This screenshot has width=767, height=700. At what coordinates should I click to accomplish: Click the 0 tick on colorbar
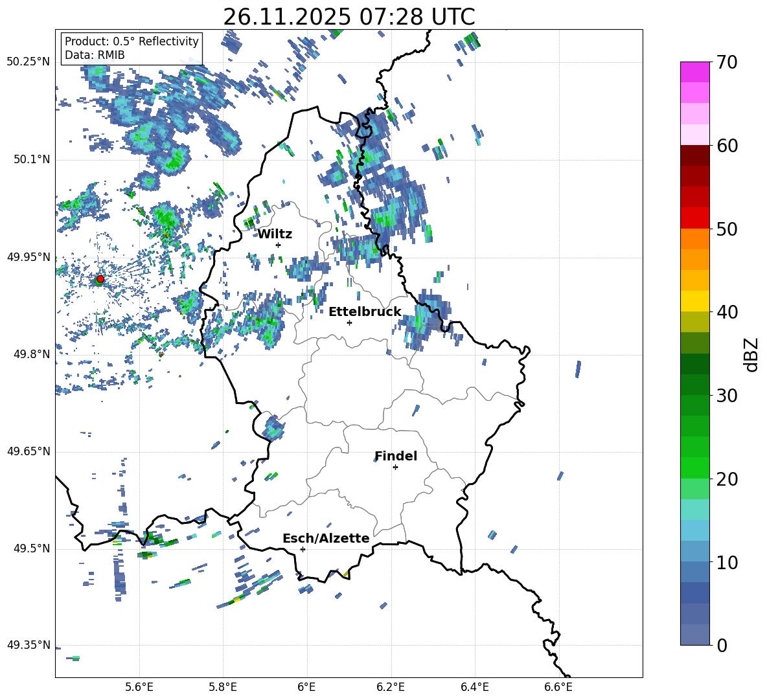pos(722,645)
